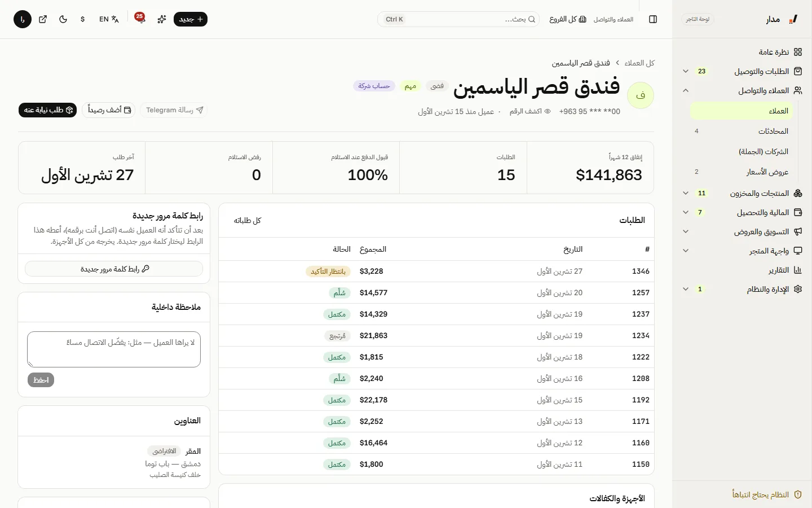Screen dimensions: 812x508
Task: Open order 1346 row
Action: pyautogui.click(x=436, y=271)
